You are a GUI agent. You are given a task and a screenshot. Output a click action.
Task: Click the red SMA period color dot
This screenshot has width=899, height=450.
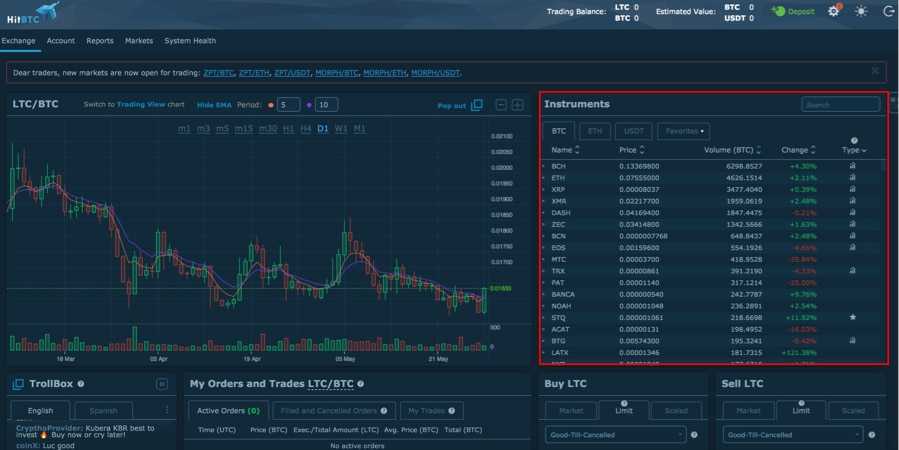(x=271, y=105)
